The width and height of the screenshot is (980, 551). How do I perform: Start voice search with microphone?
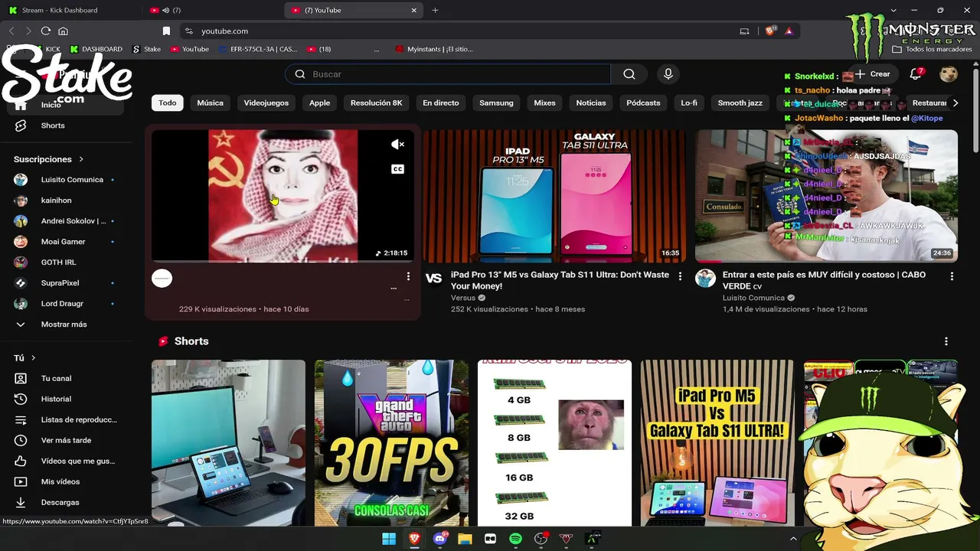668,74
